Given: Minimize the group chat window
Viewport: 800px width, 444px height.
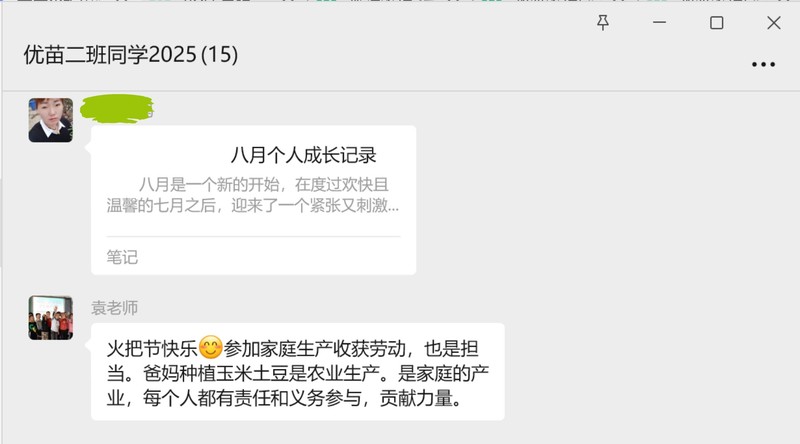Looking at the screenshot, I should pyautogui.click(x=659, y=22).
